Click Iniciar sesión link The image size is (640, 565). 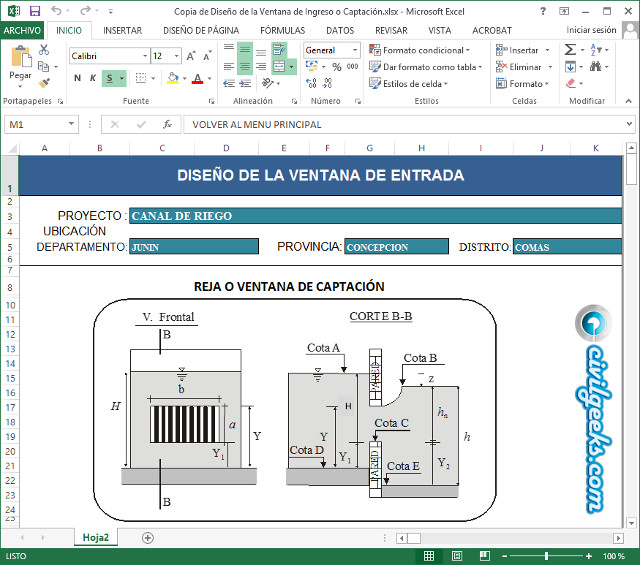click(591, 30)
